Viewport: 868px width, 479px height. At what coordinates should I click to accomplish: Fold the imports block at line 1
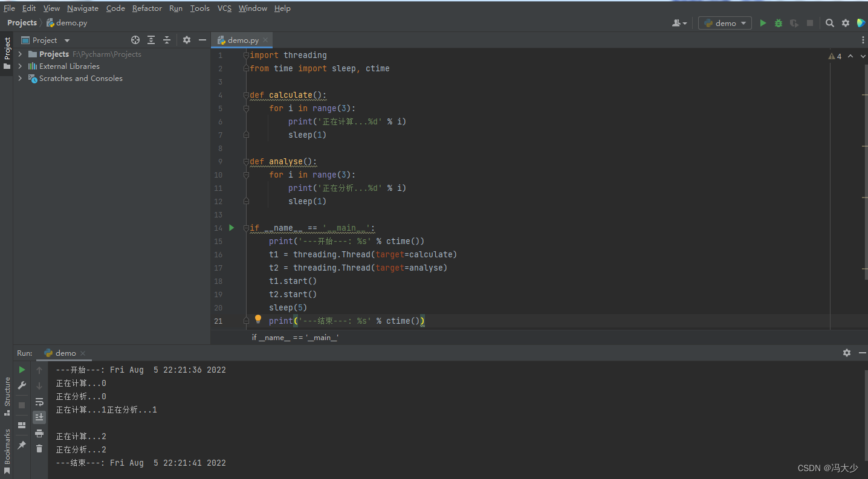point(246,55)
